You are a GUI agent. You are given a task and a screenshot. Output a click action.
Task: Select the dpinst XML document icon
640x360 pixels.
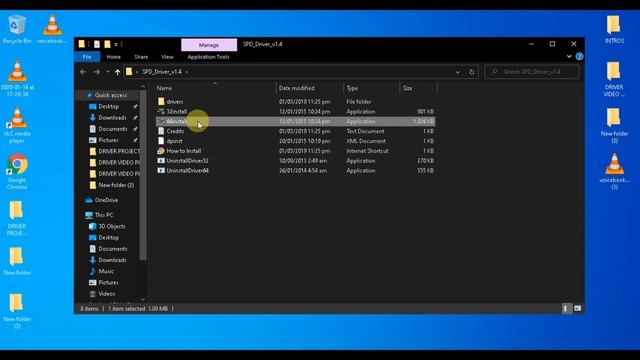[x=161, y=141]
